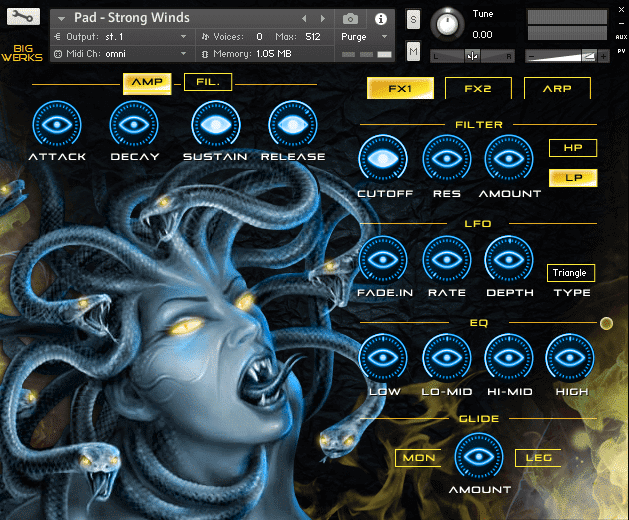Toggle the MON glide mode

(x=418, y=458)
